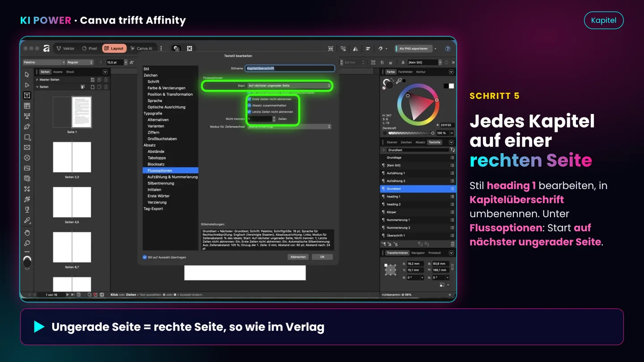Toggle Absatz zusammenhalten checkbox
This screenshot has height=362, width=644.
click(x=250, y=105)
